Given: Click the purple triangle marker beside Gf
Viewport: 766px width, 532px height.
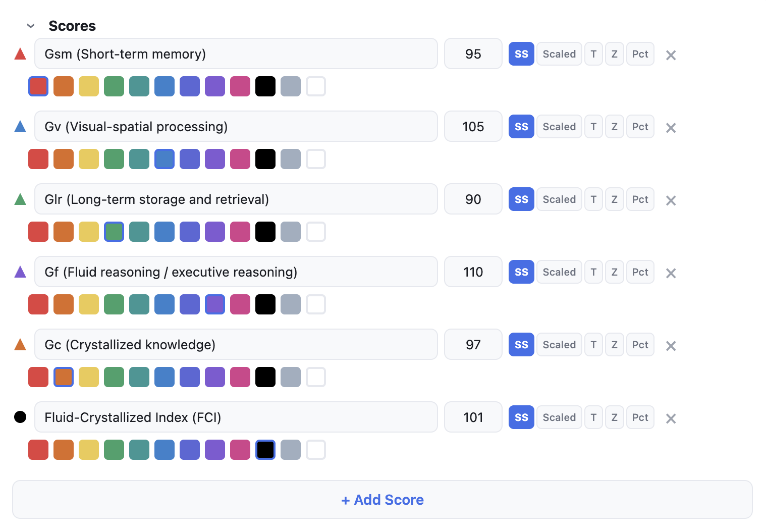Looking at the screenshot, I should tap(20, 272).
